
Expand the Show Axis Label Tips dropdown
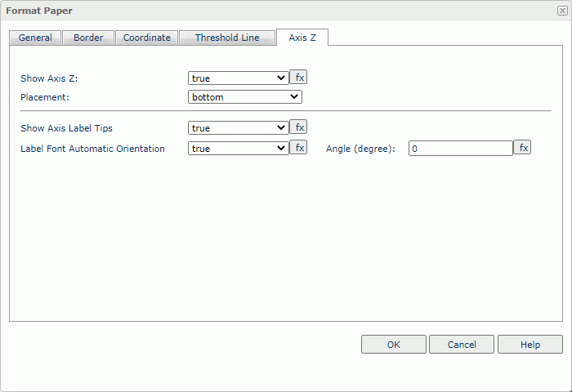[x=238, y=128]
